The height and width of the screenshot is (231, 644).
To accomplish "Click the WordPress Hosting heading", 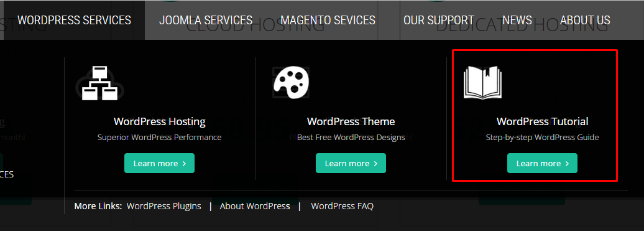I will [x=159, y=121].
